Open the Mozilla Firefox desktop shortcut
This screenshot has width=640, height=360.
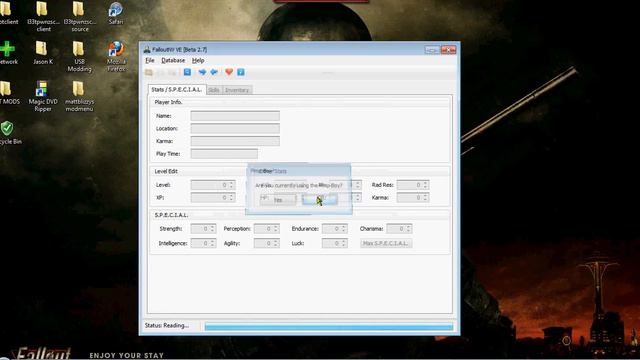tap(116, 56)
